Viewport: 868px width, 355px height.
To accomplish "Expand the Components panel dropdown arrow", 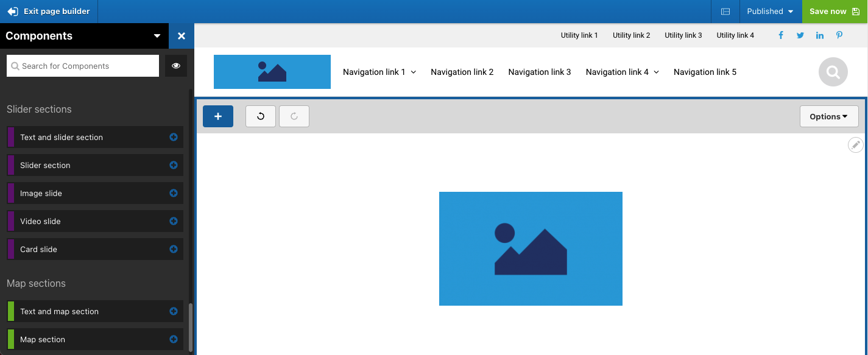I will (x=157, y=36).
